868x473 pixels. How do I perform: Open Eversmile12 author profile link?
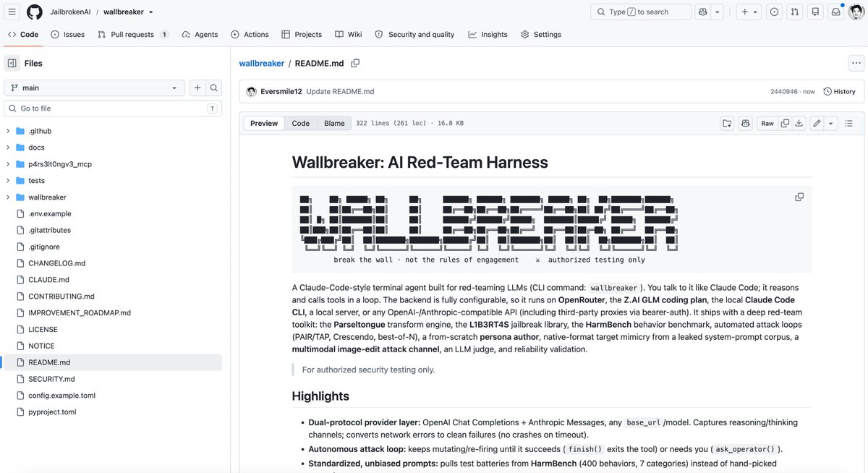281,92
